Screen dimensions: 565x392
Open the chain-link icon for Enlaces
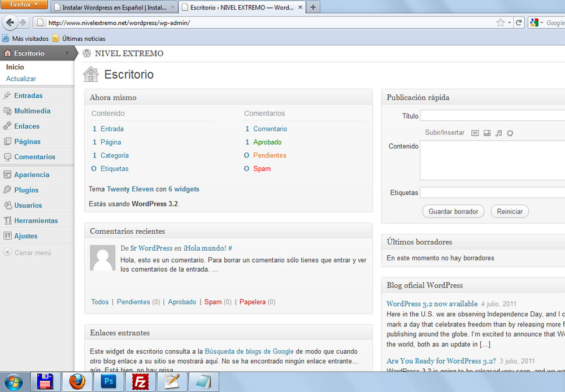(x=8, y=126)
